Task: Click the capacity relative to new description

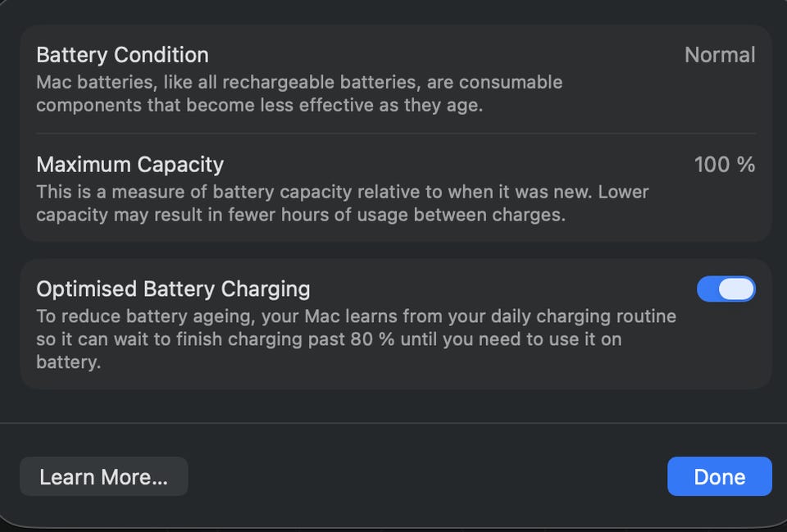Action: click(x=342, y=203)
